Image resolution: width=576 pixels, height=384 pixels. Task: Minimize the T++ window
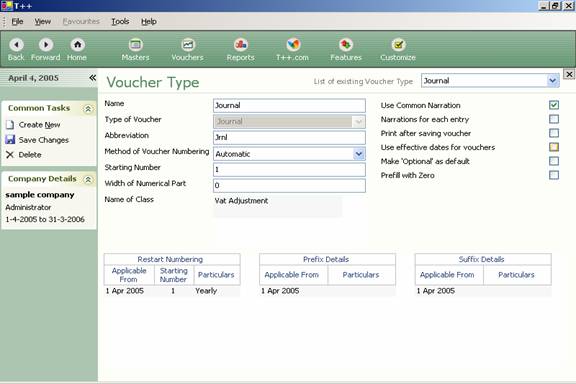(x=544, y=6)
